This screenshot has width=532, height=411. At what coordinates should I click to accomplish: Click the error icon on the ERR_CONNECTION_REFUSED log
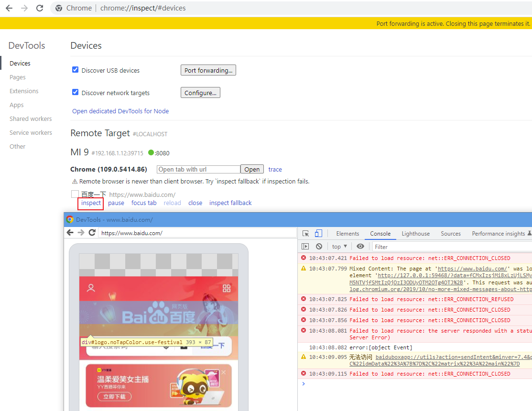(x=304, y=299)
